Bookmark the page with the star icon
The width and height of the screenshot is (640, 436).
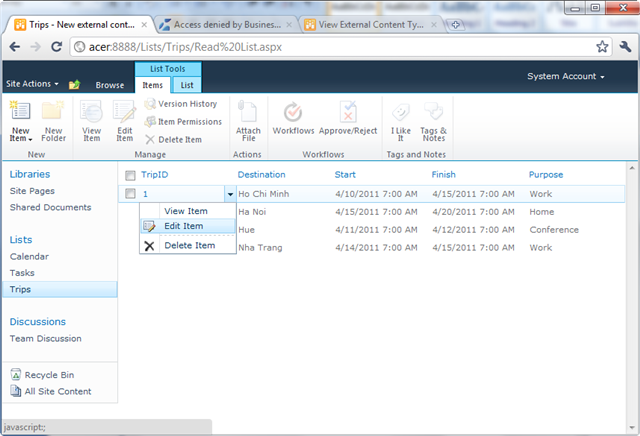click(x=602, y=47)
